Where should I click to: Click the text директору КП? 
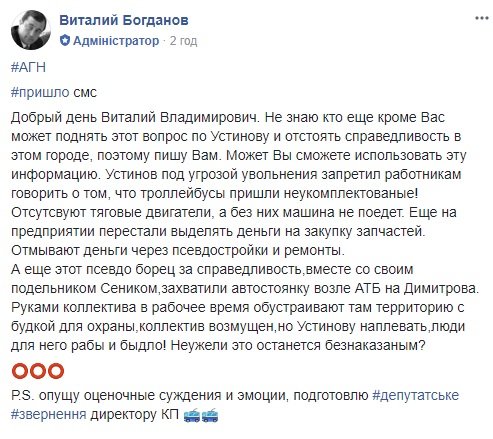click(135, 415)
